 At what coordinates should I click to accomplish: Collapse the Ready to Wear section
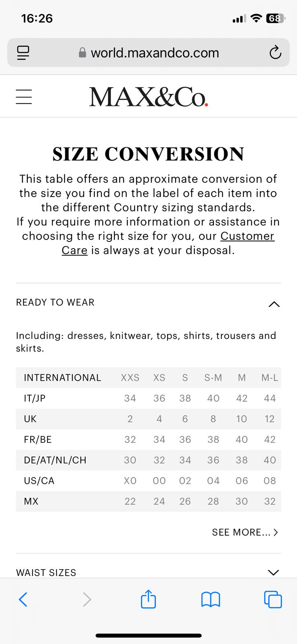[274, 304]
